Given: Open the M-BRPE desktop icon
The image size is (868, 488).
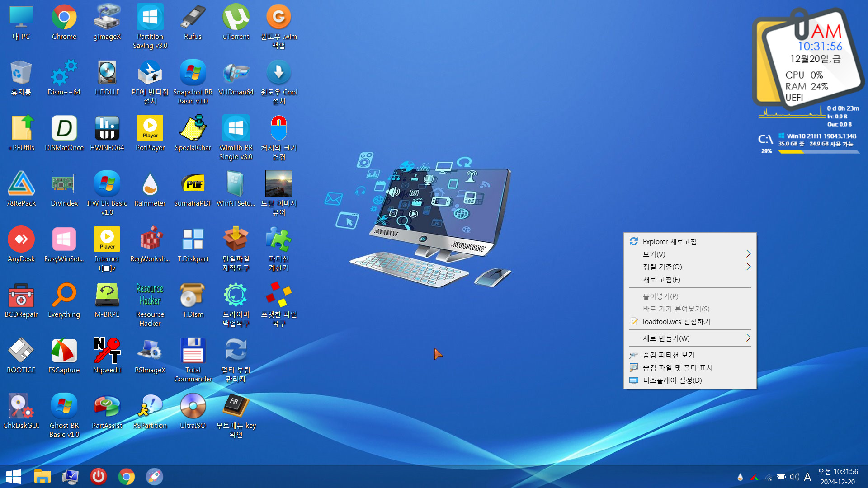Looking at the screenshot, I should point(107,300).
